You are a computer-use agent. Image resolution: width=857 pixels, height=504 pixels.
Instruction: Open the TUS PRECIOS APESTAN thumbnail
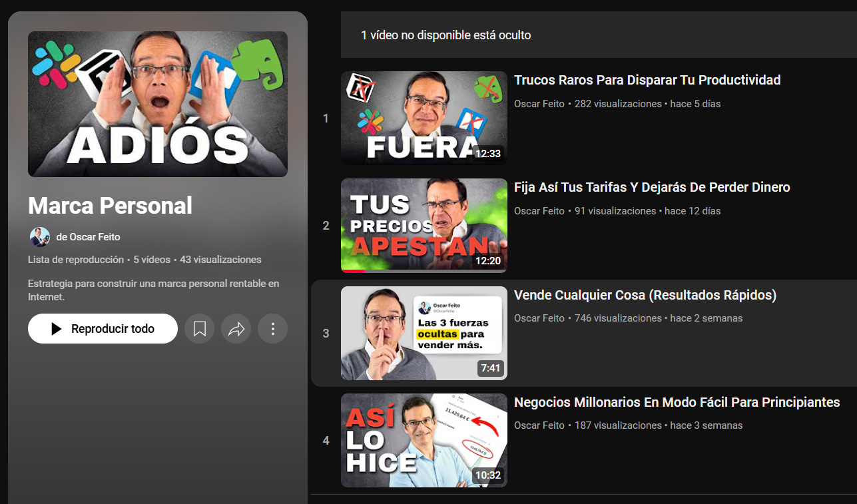(x=424, y=226)
